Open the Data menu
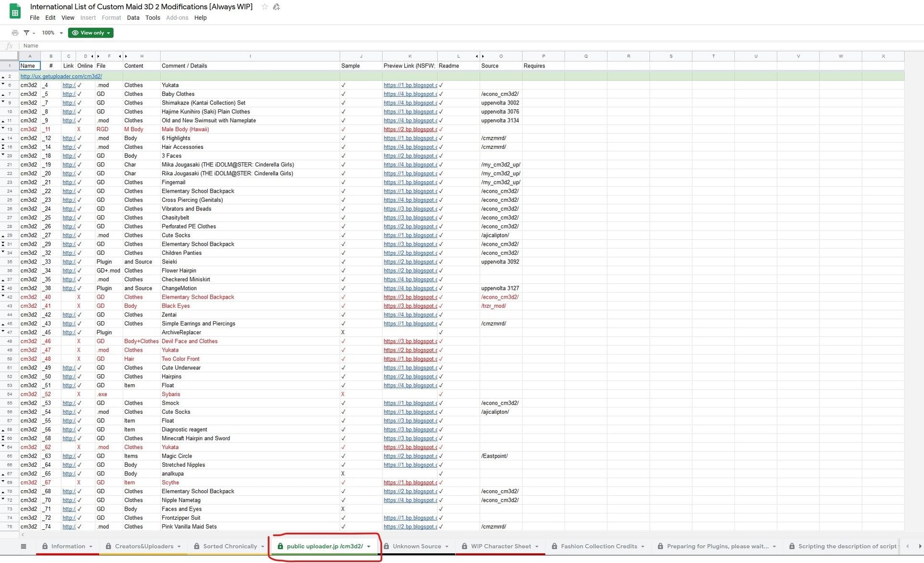This screenshot has width=924, height=563. click(x=133, y=18)
